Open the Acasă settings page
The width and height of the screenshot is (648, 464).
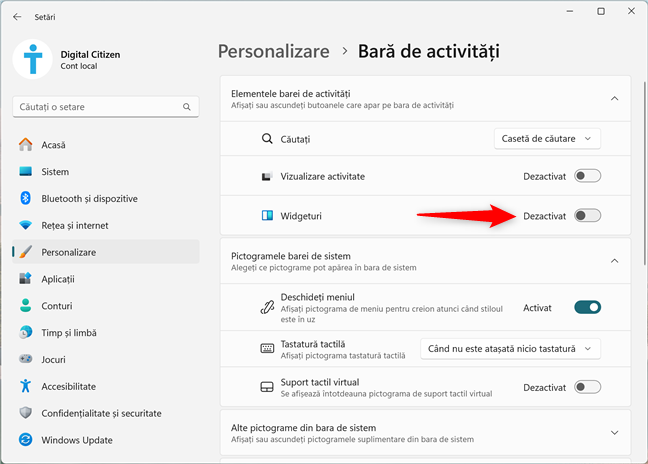(x=106, y=145)
